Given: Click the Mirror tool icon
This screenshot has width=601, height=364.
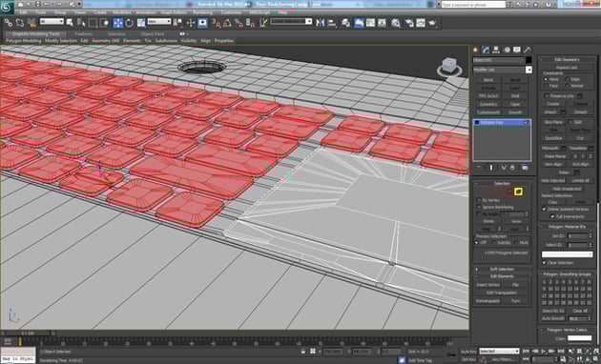Looking at the screenshot, I should tap(320, 23).
